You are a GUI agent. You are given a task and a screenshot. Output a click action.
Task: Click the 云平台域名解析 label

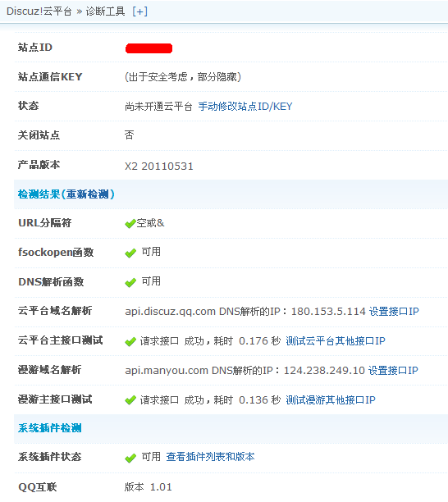click(x=55, y=311)
